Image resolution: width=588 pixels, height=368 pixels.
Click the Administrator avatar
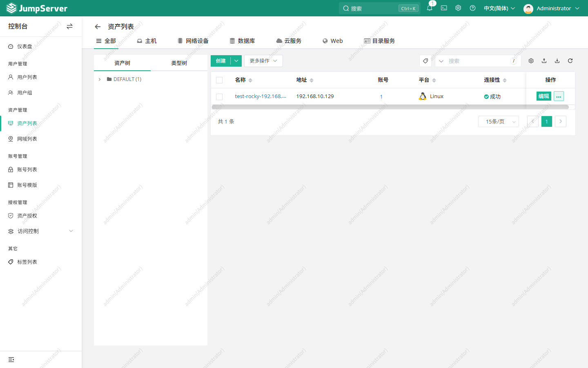click(528, 9)
